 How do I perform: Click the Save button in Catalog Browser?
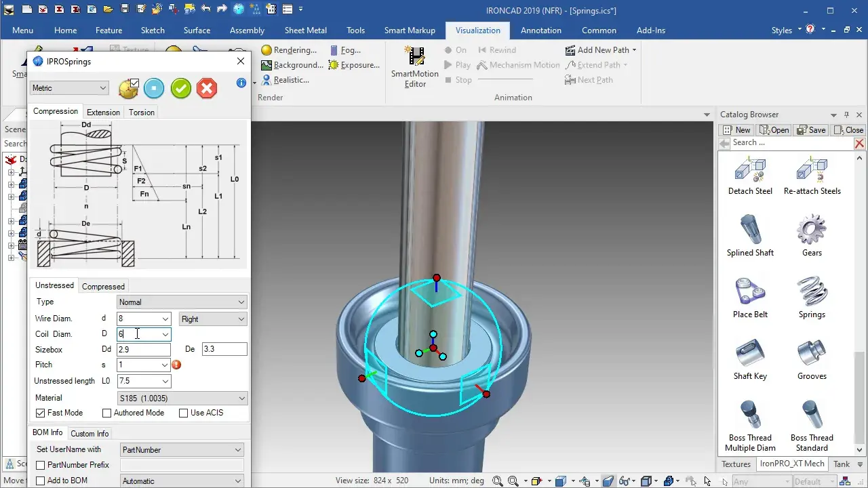[811, 130]
